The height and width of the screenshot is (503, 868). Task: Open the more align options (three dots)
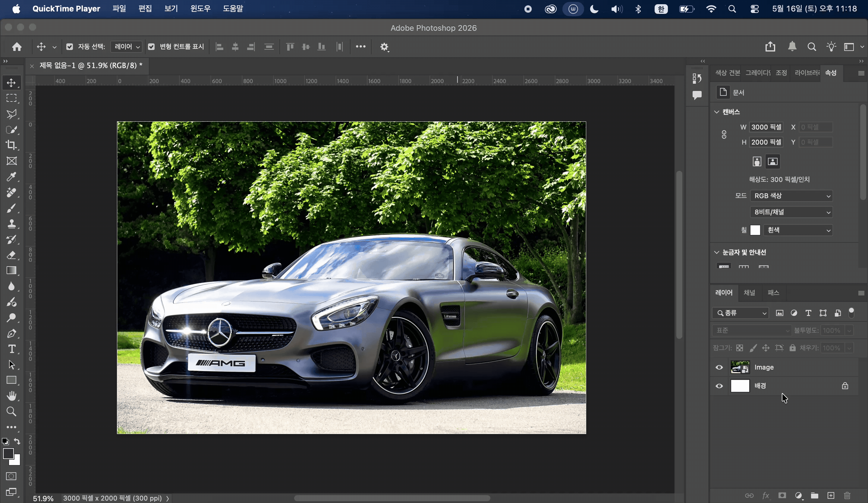(361, 46)
